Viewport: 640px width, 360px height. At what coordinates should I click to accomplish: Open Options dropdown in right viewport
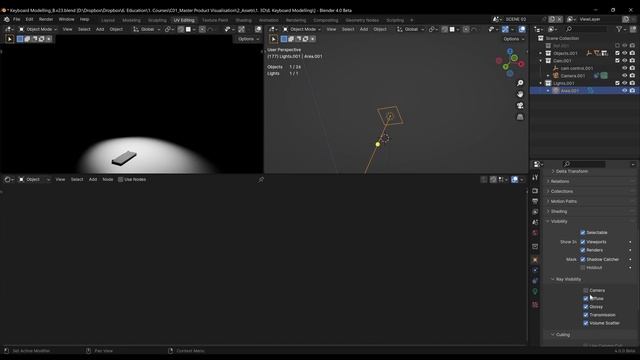(x=513, y=39)
